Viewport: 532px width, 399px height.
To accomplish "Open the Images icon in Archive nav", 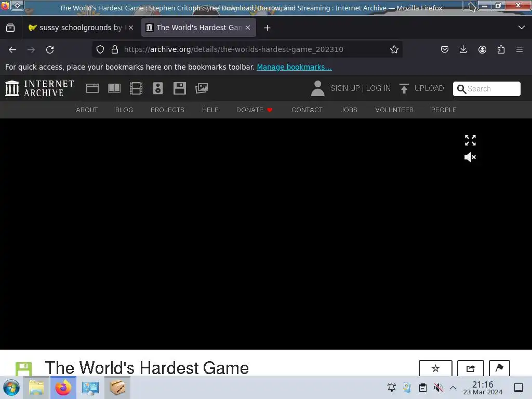I will [x=202, y=88].
